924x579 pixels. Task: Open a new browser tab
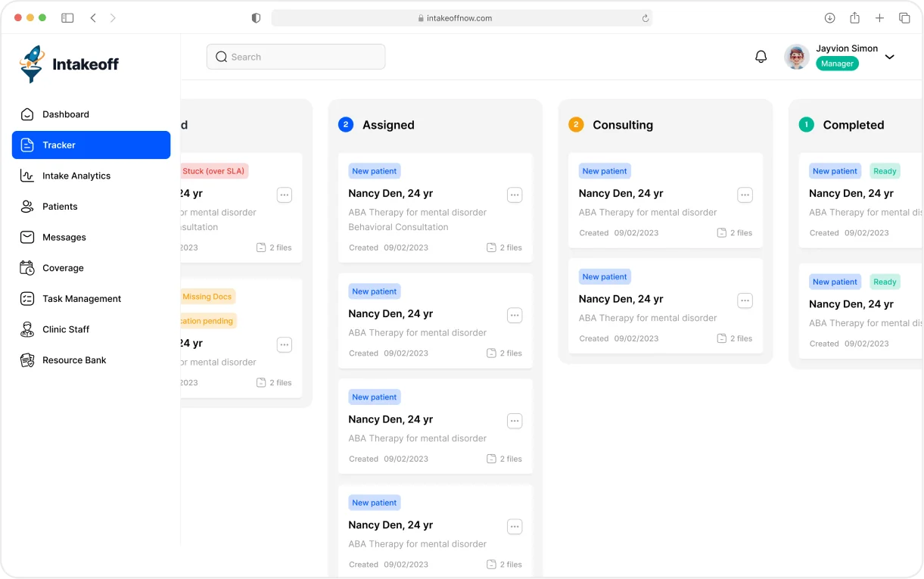(879, 18)
